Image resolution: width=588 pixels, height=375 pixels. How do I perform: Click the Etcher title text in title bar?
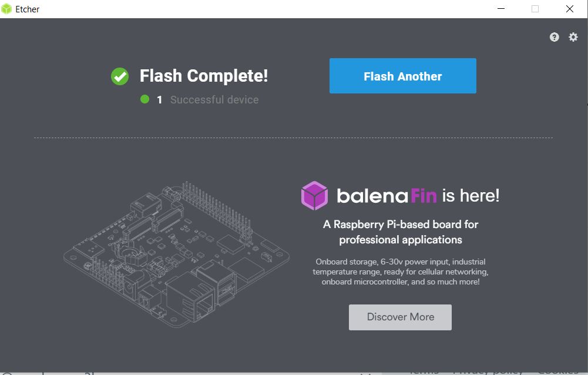(28, 9)
